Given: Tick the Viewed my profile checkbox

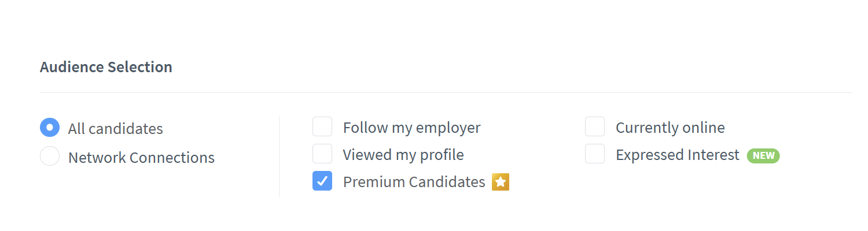Looking at the screenshot, I should pyautogui.click(x=322, y=154).
